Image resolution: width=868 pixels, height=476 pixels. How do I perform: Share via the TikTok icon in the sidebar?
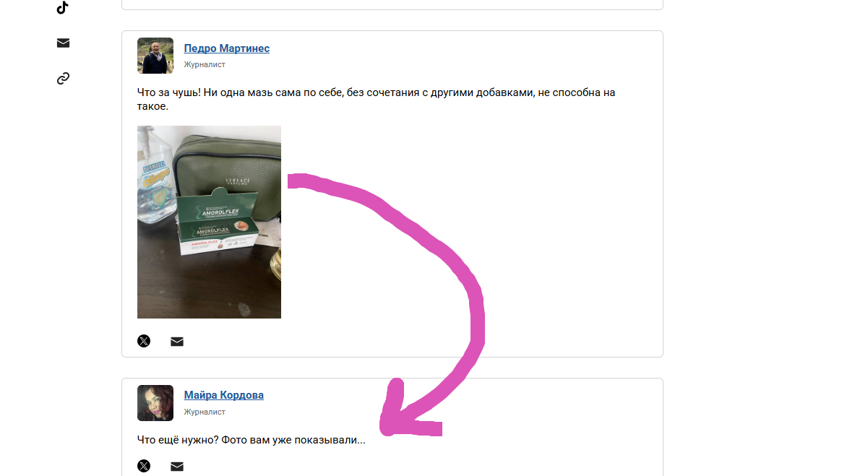(x=63, y=8)
